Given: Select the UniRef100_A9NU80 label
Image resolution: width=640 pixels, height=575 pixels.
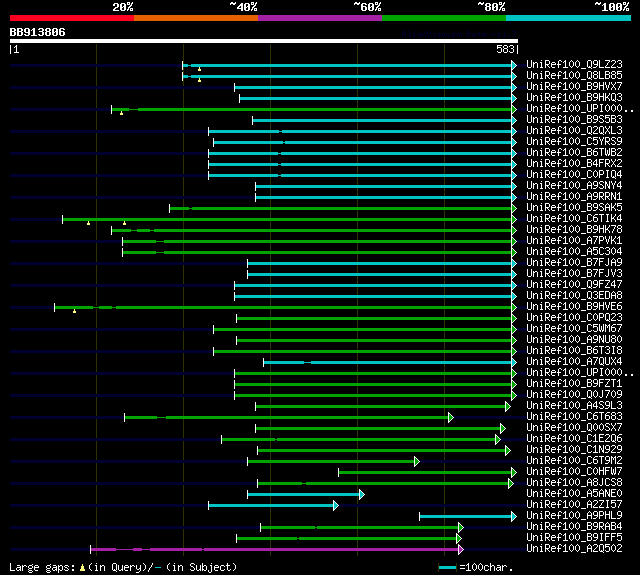Looking at the screenshot, I should (x=574, y=340).
